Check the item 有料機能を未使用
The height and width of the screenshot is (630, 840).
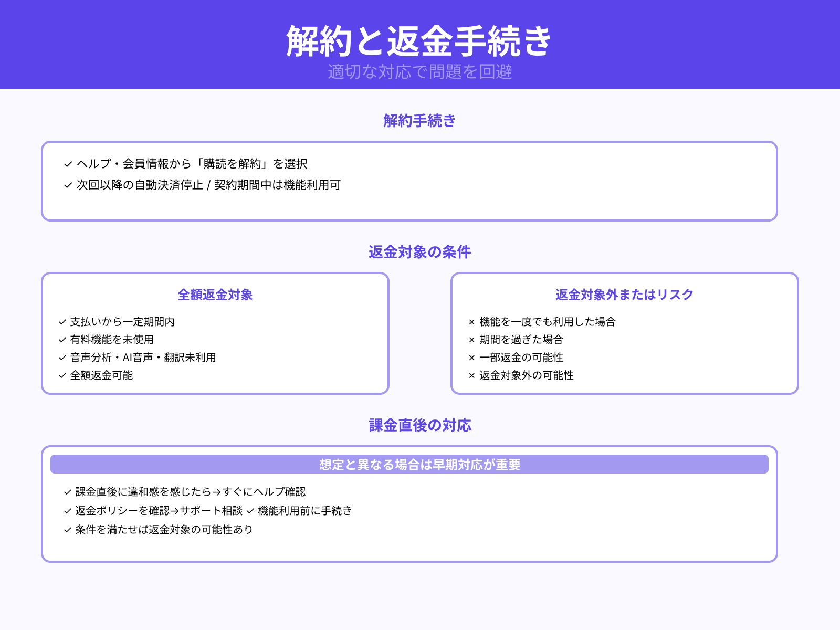pos(111,340)
